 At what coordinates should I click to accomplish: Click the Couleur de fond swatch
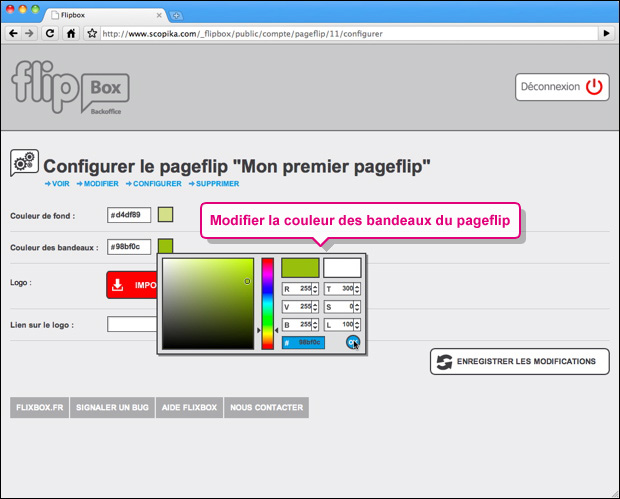pyautogui.click(x=165, y=215)
